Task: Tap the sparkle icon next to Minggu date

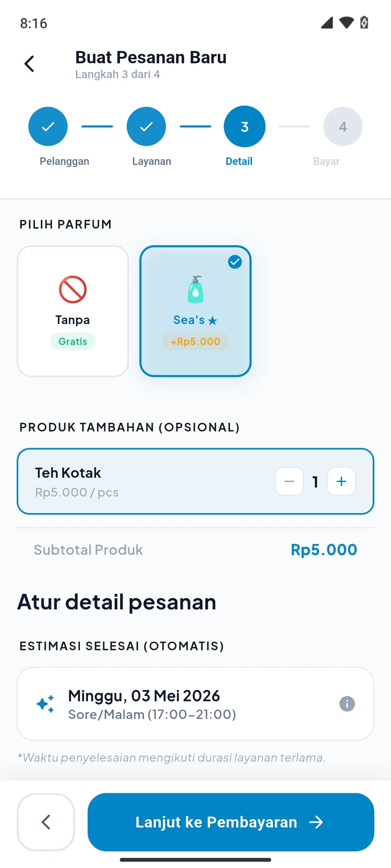Action: pyautogui.click(x=46, y=704)
